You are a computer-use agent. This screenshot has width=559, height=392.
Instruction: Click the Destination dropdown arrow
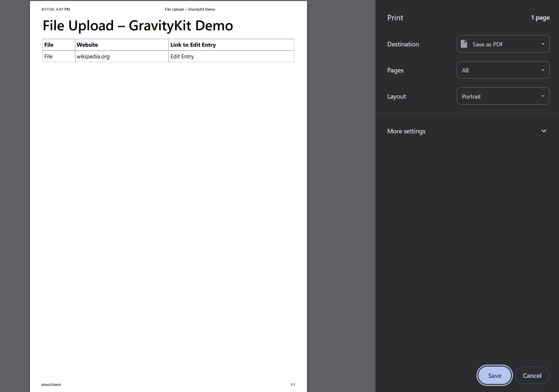[x=543, y=44]
